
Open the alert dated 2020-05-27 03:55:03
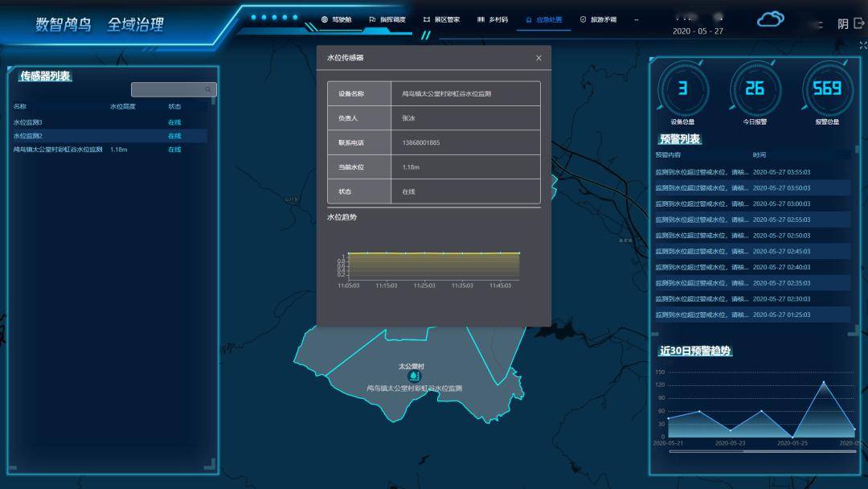pos(753,172)
